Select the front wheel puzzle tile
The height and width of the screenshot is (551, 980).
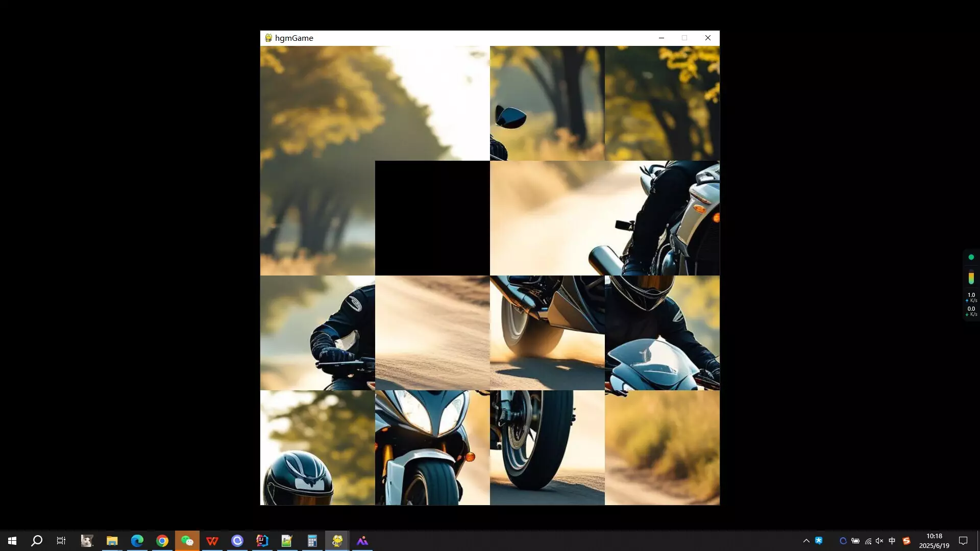546,447
